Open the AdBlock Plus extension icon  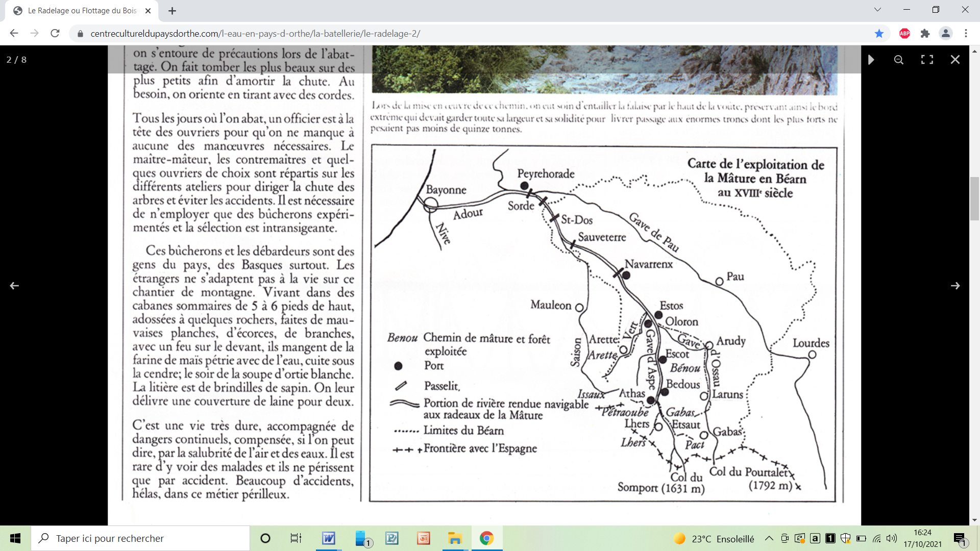click(904, 34)
